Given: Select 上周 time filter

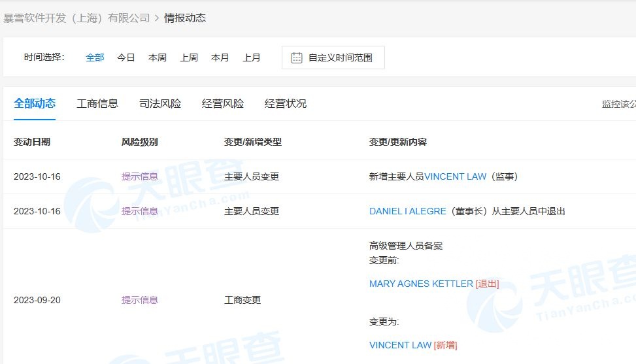Looking at the screenshot, I should tap(189, 58).
